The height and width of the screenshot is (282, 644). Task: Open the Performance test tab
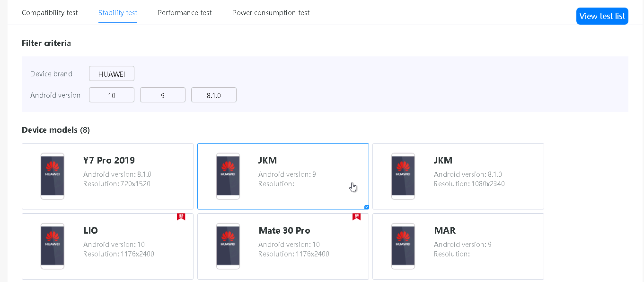[185, 13]
